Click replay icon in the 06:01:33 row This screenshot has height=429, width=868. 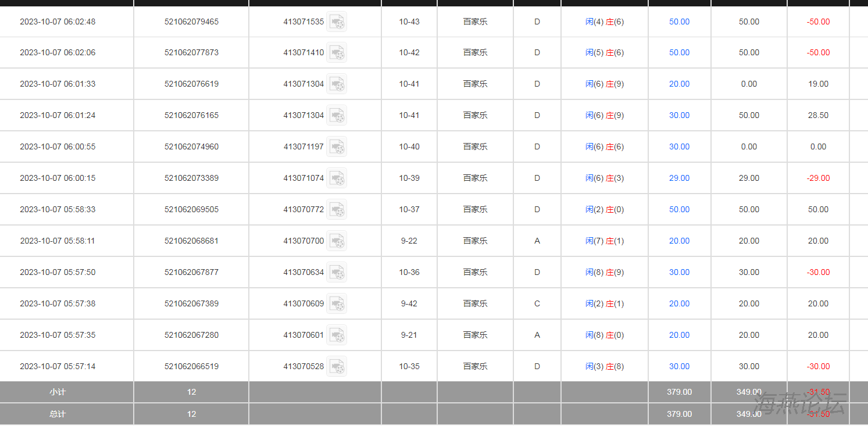[337, 84]
